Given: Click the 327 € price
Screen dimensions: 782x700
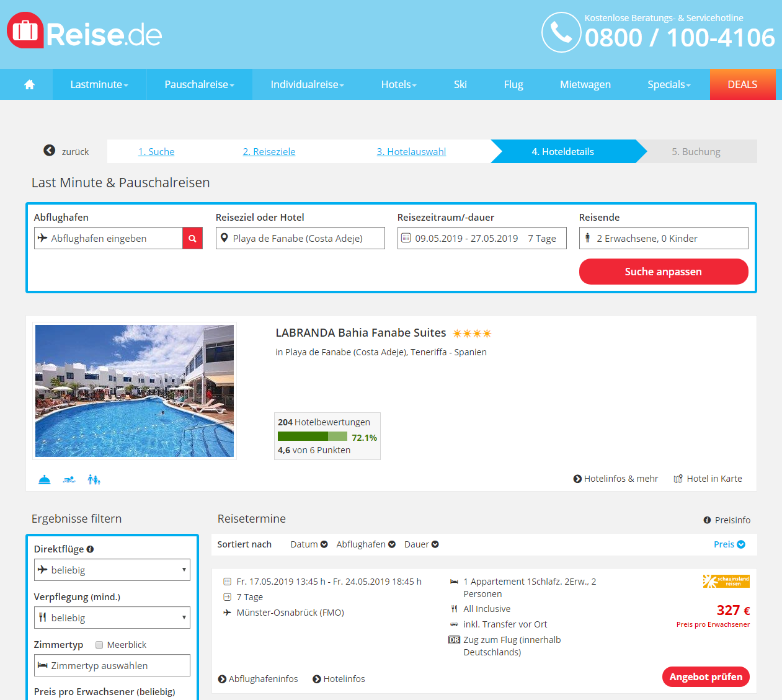Looking at the screenshot, I should tap(733, 610).
